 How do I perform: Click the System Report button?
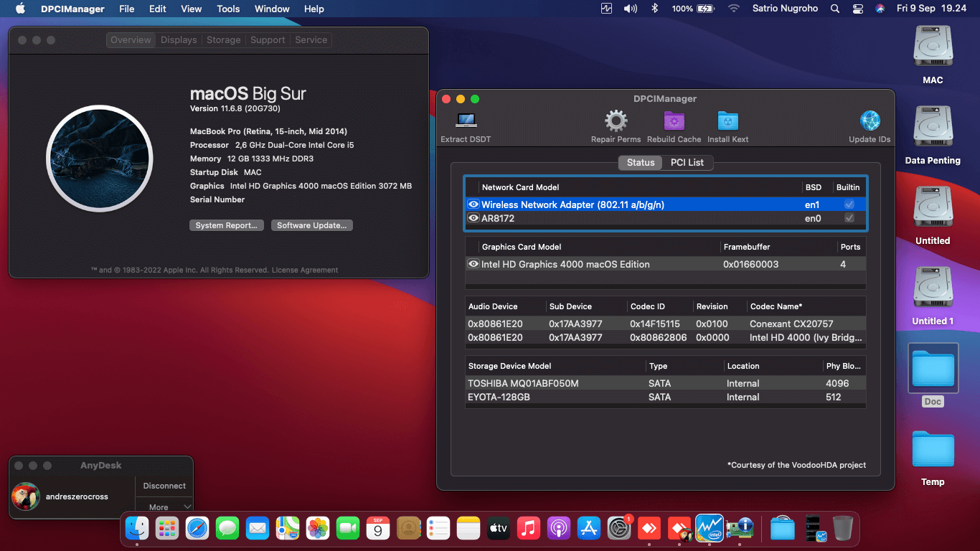tap(227, 225)
